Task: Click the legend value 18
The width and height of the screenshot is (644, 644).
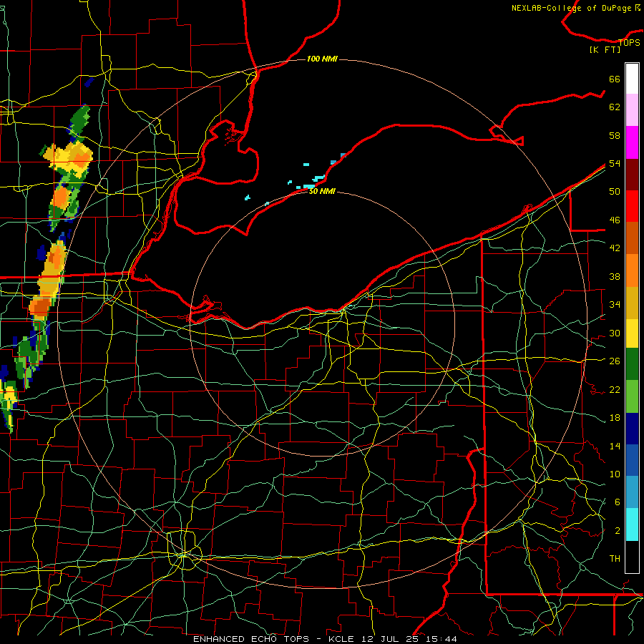Action: pyautogui.click(x=615, y=418)
